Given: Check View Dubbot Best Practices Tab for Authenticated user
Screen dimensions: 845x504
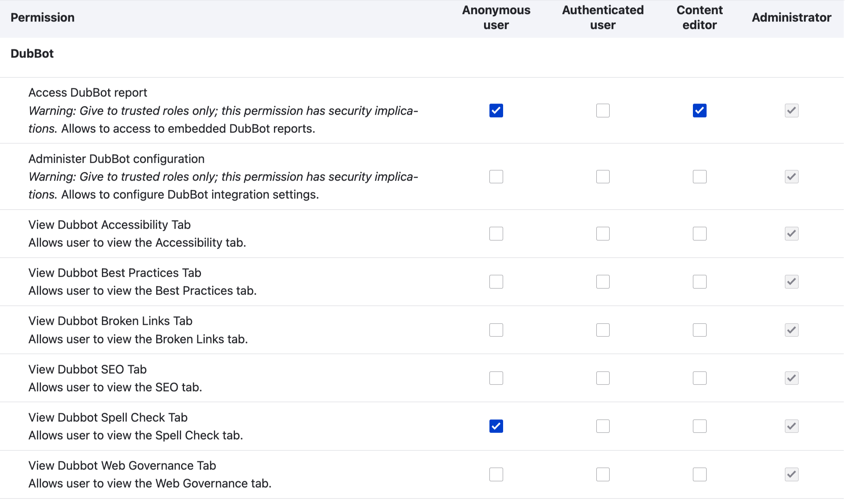Looking at the screenshot, I should 603,281.
